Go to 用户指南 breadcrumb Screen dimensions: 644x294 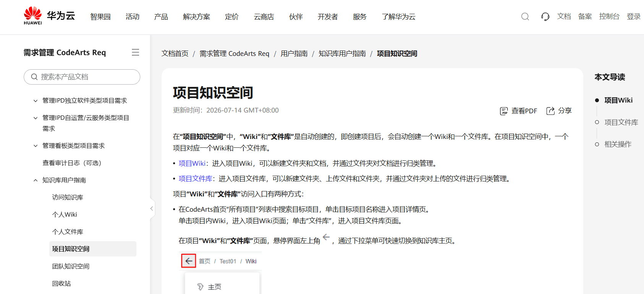click(294, 54)
